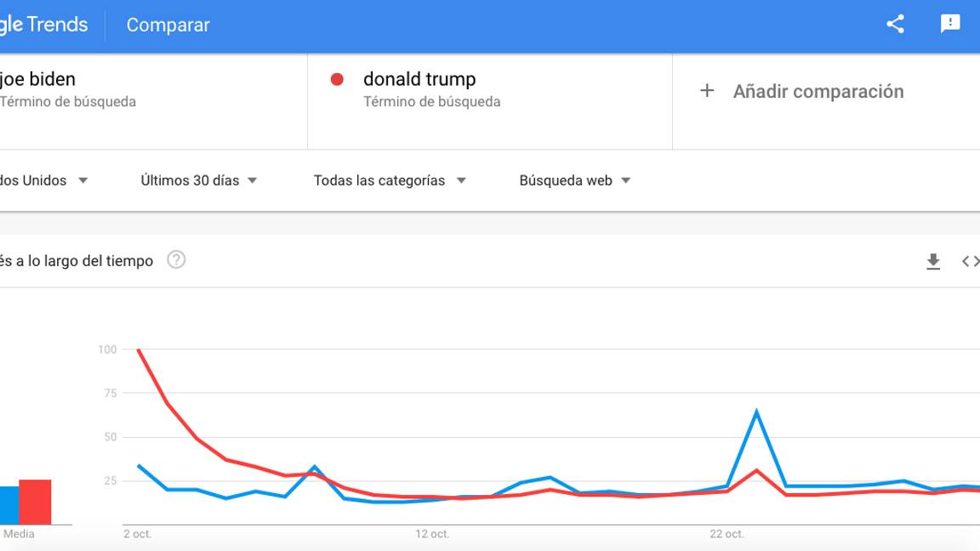980x551 pixels.
Task: Click Añadir comparación to add another term
Action: coord(818,91)
